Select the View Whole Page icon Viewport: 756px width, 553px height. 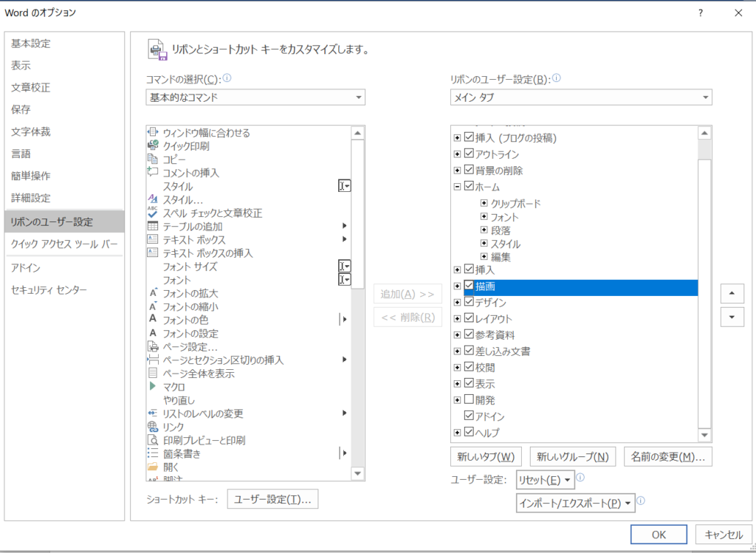153,373
